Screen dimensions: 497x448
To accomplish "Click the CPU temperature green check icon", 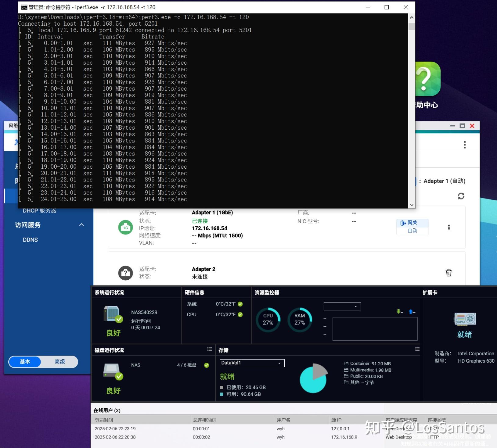I will tap(240, 314).
